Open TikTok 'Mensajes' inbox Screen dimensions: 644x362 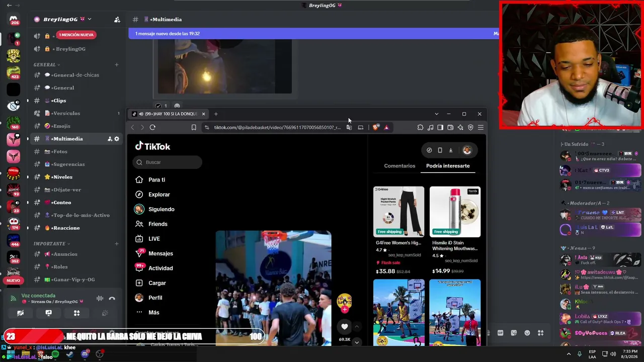coord(153,253)
